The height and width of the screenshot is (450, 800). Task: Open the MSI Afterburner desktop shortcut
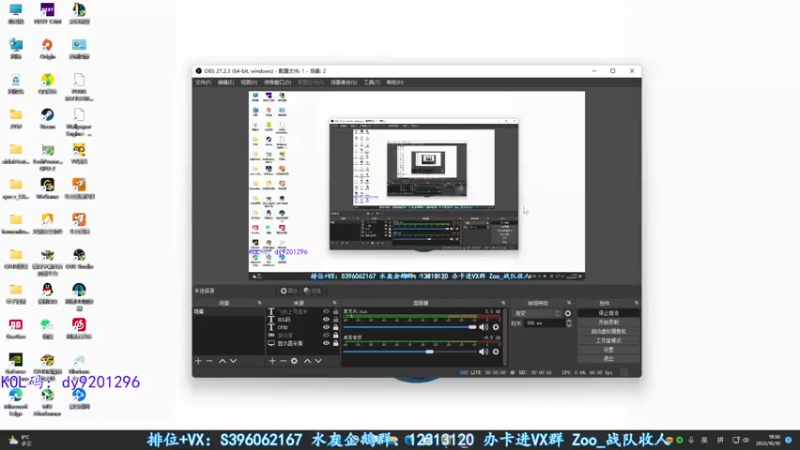click(47, 402)
